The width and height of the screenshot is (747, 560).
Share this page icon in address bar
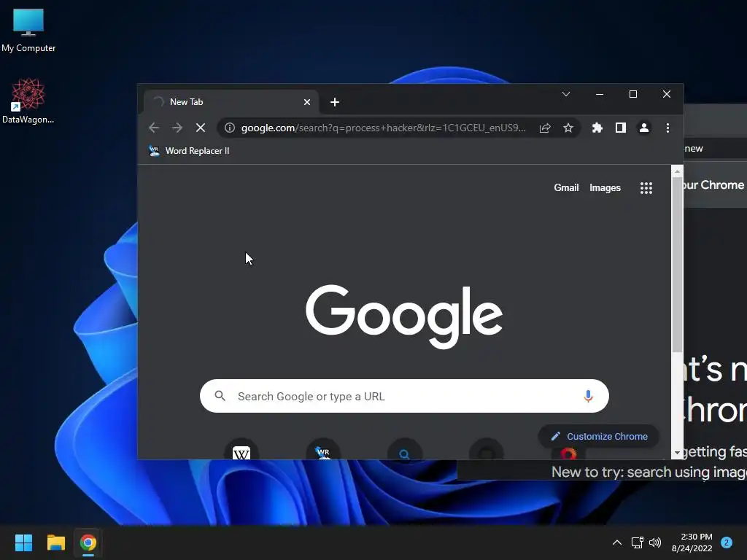pos(545,128)
